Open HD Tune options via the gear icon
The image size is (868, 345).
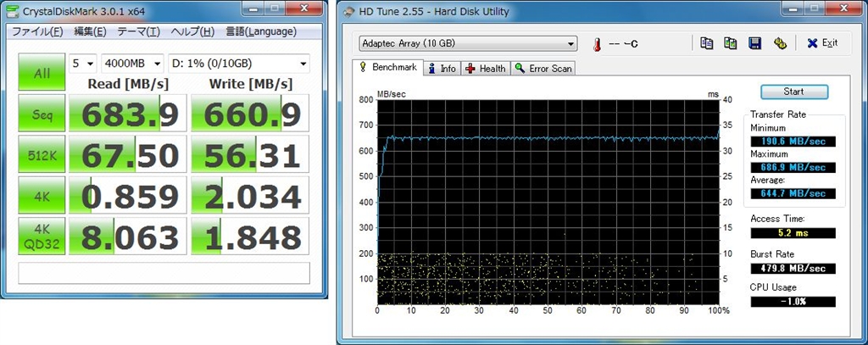pos(780,43)
